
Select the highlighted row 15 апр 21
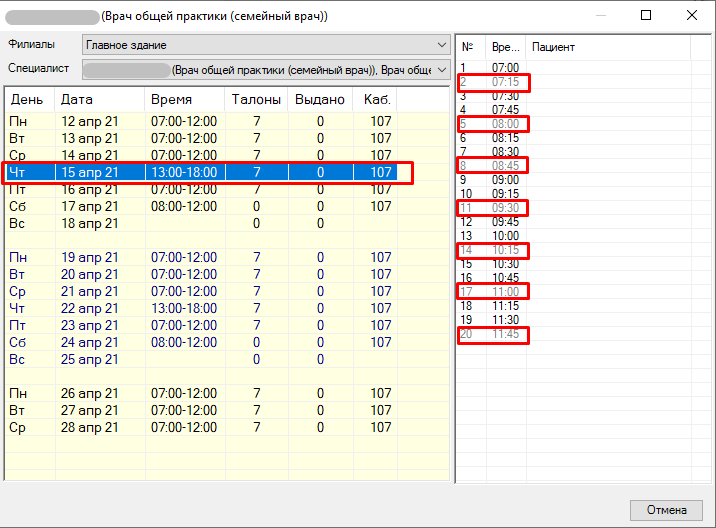tap(201, 172)
